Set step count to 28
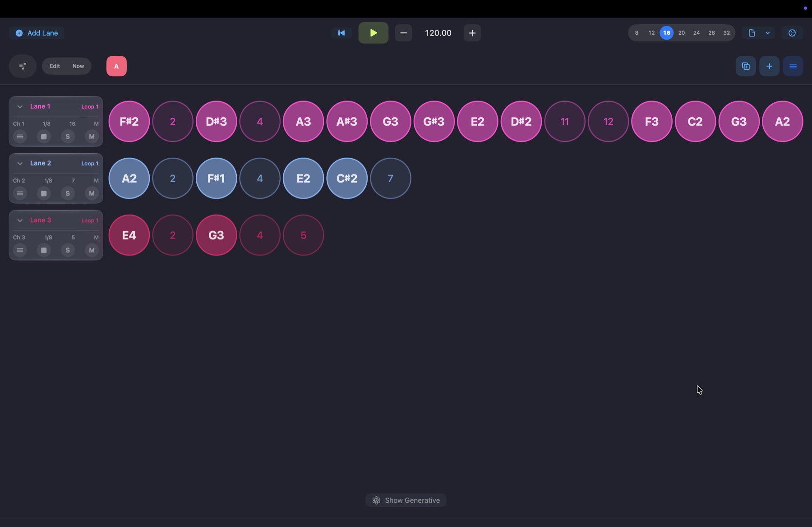Image resolution: width=812 pixels, height=527 pixels. tap(711, 33)
